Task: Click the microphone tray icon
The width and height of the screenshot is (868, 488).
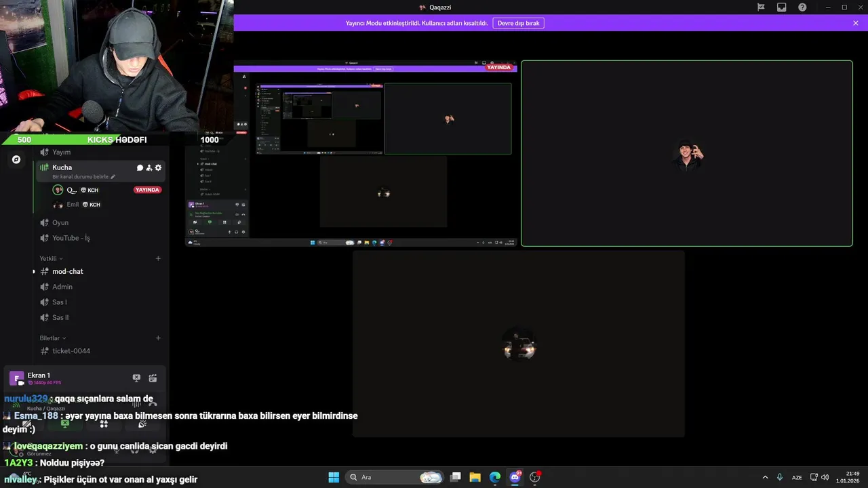Action: (781, 477)
